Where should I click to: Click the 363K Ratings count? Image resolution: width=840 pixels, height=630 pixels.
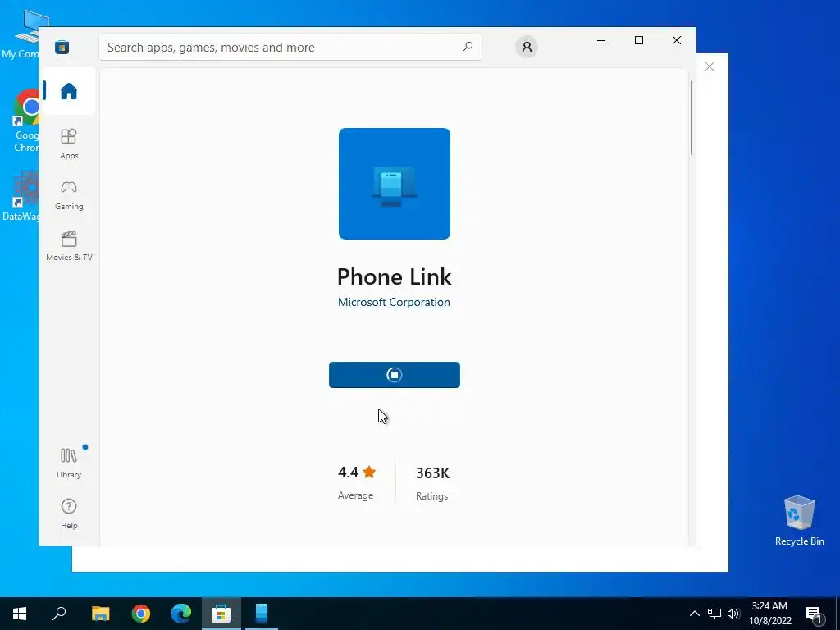point(432,483)
